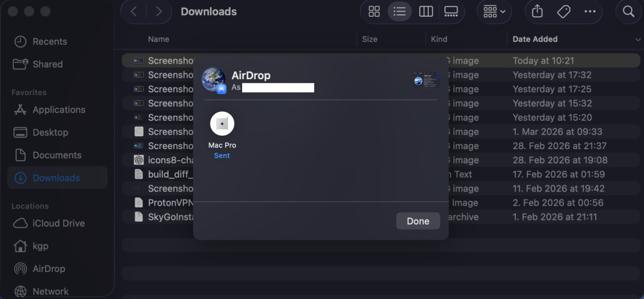Viewport: 644px width, 299px height.
Task: Click the Downloads window title
Action: (x=209, y=12)
